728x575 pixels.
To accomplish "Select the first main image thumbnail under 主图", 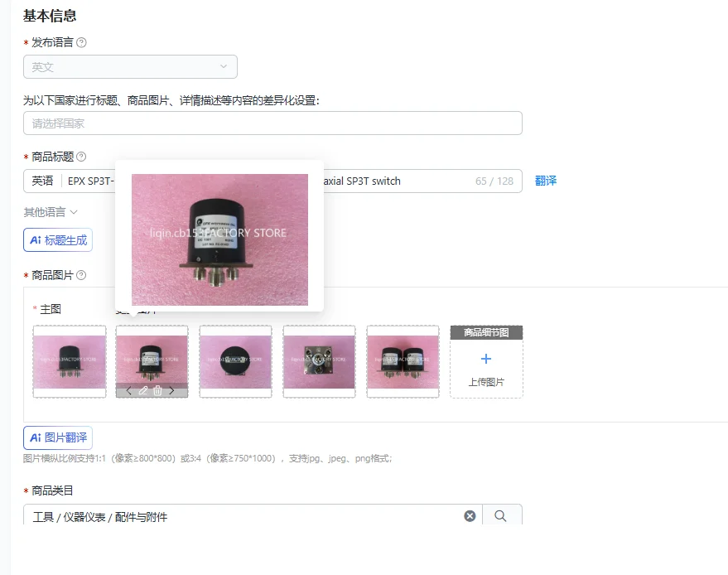I will (70, 362).
